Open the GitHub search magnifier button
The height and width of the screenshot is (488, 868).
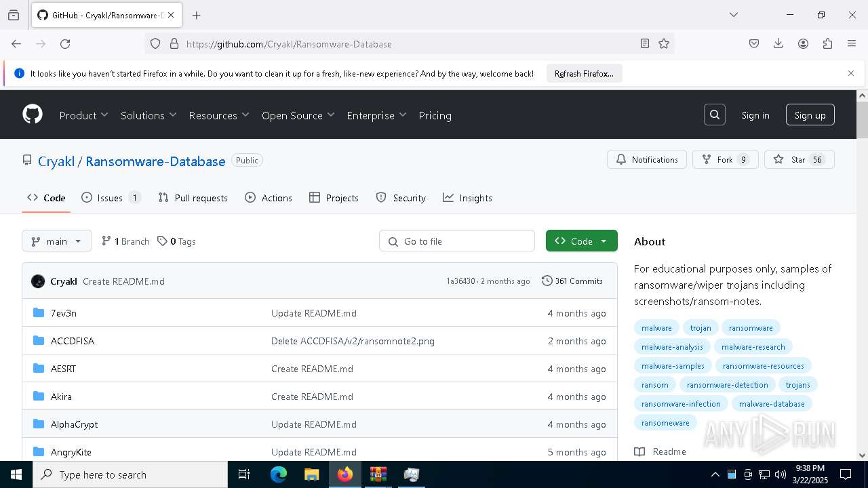click(715, 115)
